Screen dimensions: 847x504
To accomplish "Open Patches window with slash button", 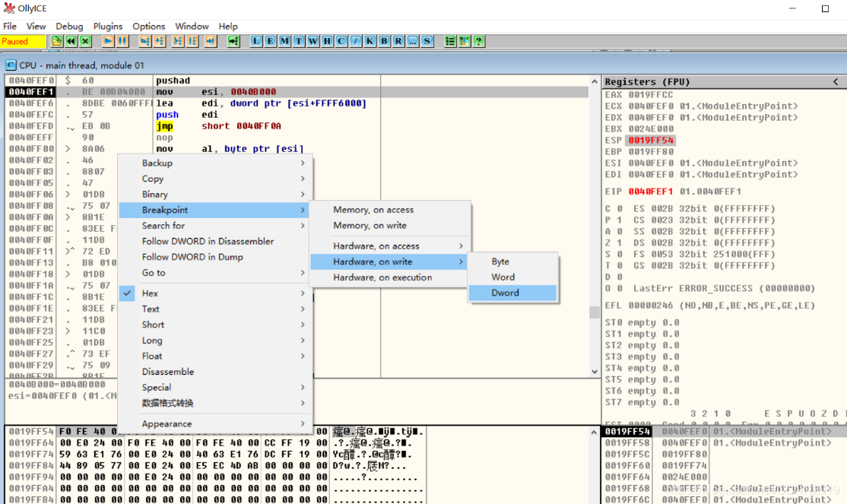I will pyautogui.click(x=355, y=41).
